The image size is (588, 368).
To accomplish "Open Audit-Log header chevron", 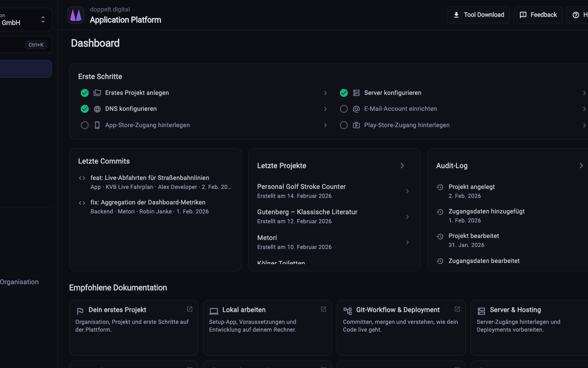I will (581, 166).
